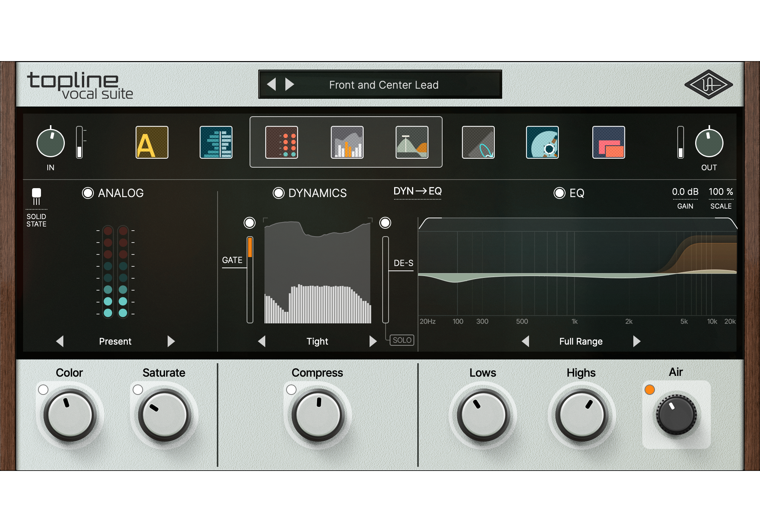760x532 pixels.
Task: Open the blue oval module icon
Action: [x=478, y=142]
